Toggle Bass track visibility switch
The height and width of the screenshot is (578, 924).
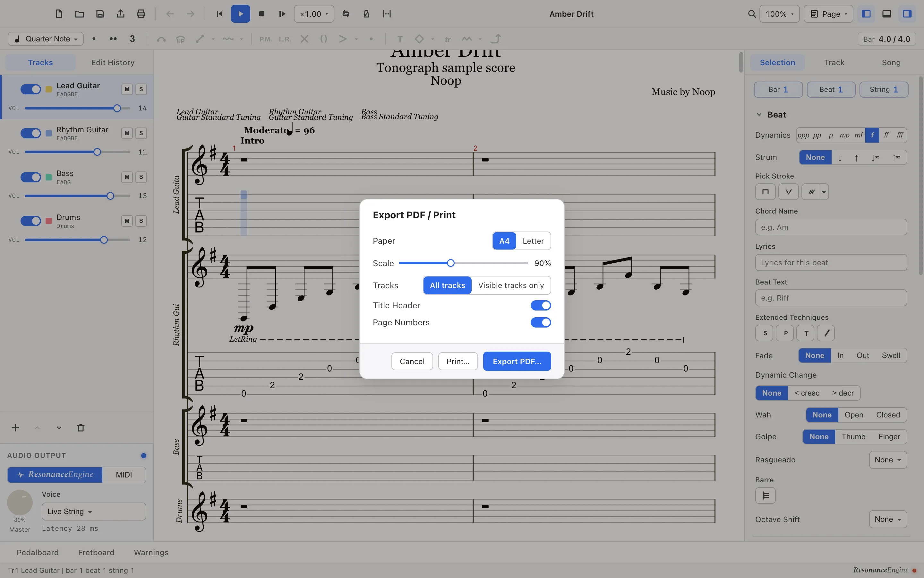(30, 177)
